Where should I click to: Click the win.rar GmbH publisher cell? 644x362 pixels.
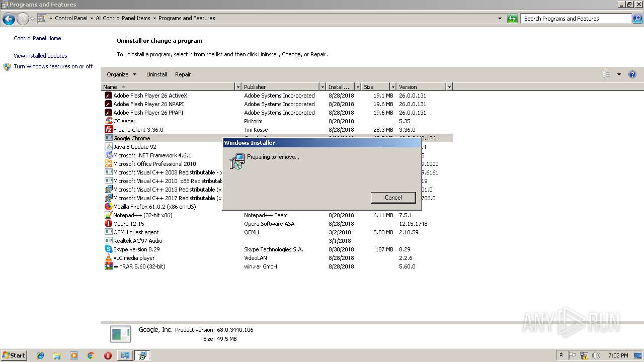[261, 266]
